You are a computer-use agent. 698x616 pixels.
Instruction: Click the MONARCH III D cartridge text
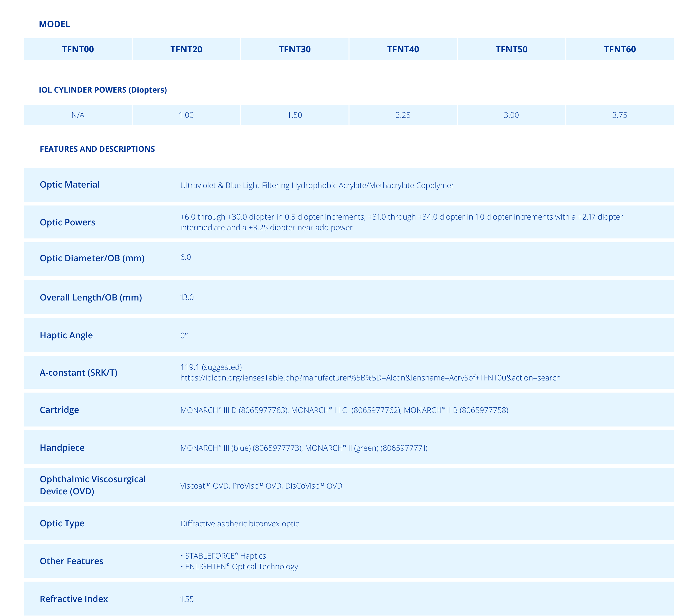click(x=234, y=410)
